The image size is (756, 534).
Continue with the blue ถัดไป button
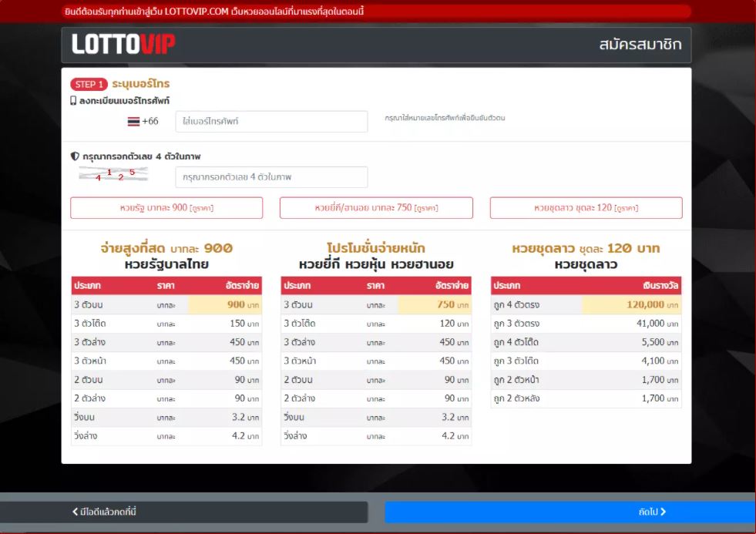coord(570,512)
